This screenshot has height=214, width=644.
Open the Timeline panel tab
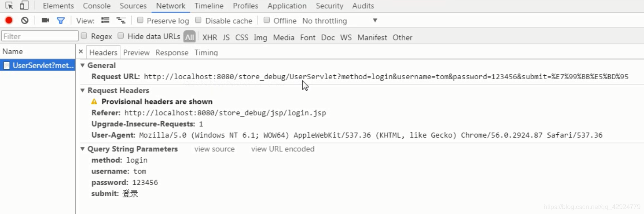tap(209, 6)
